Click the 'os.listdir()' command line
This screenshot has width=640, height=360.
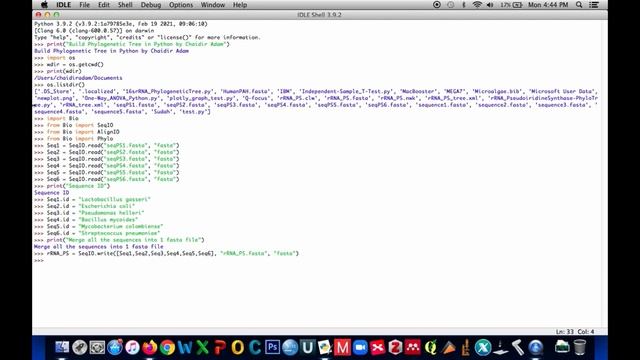coord(60,84)
